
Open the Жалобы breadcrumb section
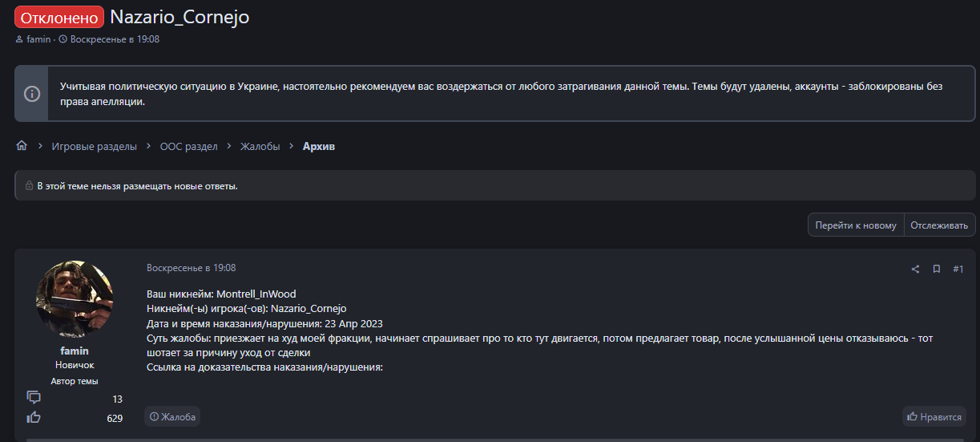pyautogui.click(x=260, y=146)
